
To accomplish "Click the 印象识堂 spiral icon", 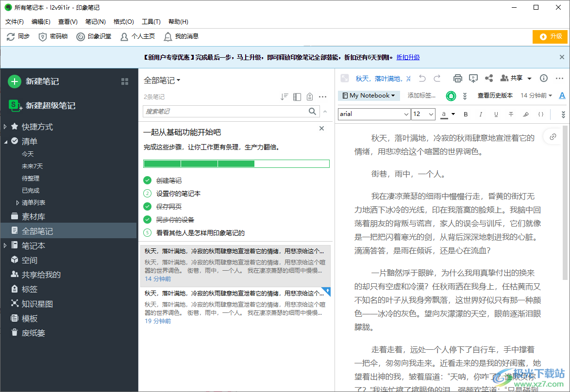I will [x=80, y=36].
